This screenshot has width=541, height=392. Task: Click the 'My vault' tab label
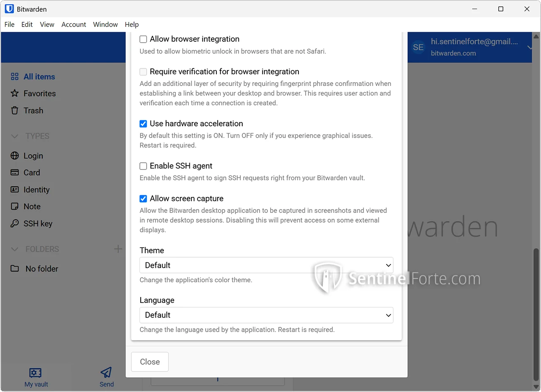(36, 384)
